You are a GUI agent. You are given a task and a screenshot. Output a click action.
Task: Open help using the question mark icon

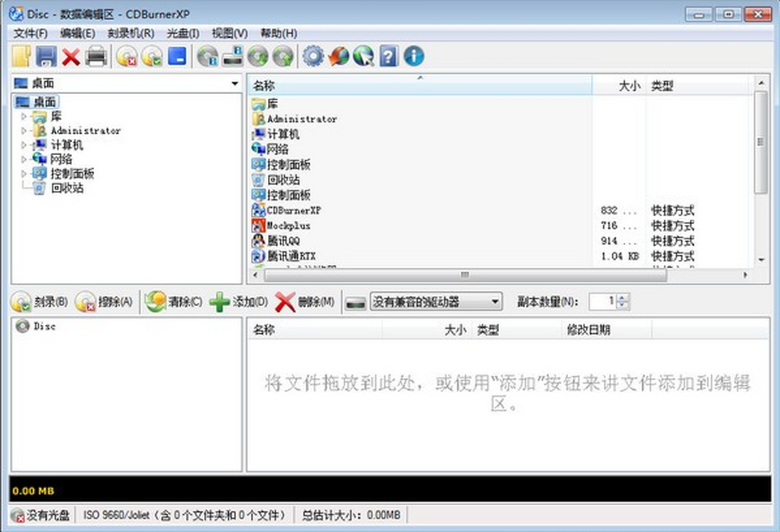click(388, 56)
